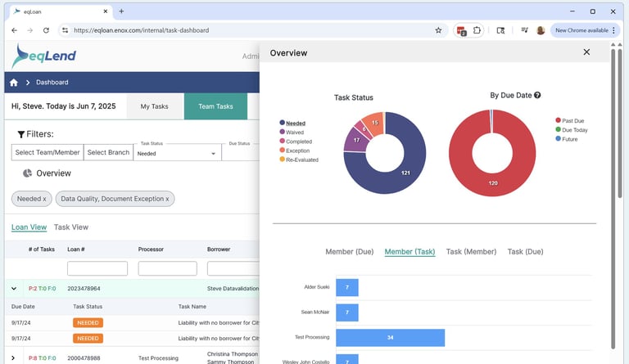Image resolution: width=629 pixels, height=364 pixels.
Task: Open the Overview pie chart icon
Action: tap(27, 173)
